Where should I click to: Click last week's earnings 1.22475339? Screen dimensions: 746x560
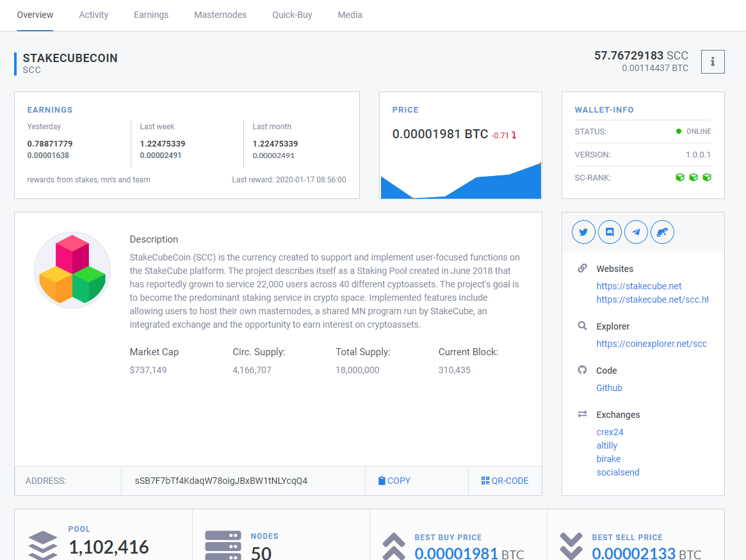(x=163, y=143)
